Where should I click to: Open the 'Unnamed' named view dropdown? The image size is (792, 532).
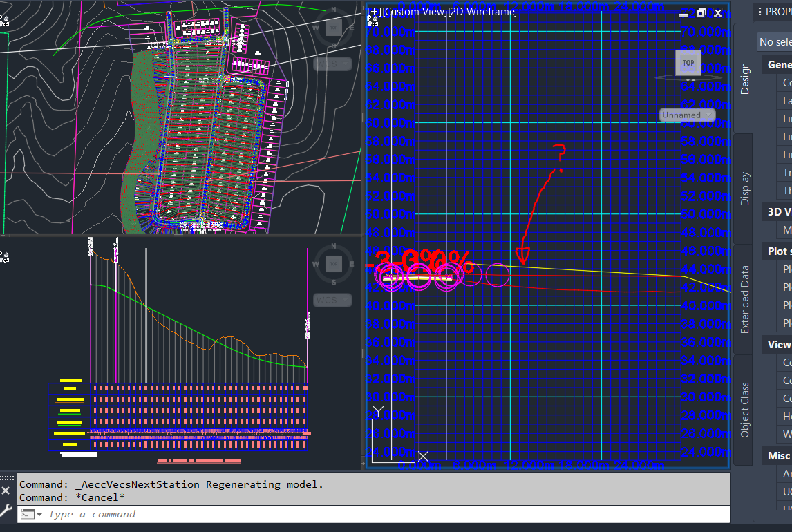(688, 115)
